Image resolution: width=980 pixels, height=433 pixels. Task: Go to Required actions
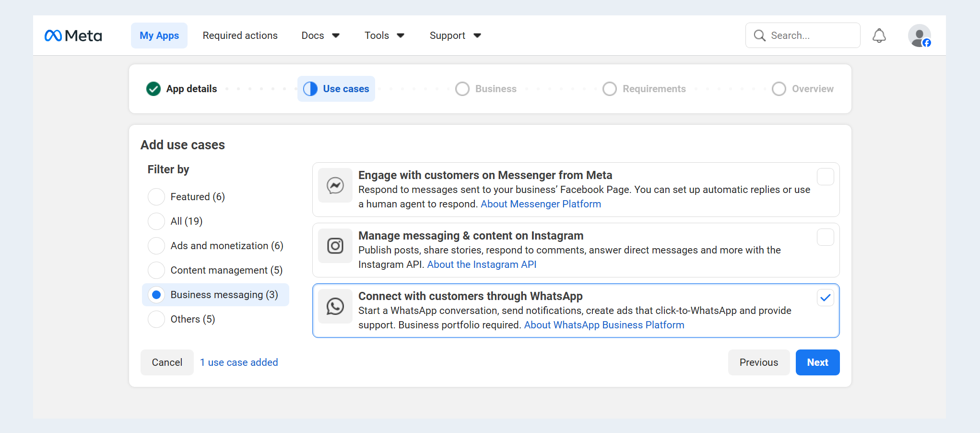point(240,36)
